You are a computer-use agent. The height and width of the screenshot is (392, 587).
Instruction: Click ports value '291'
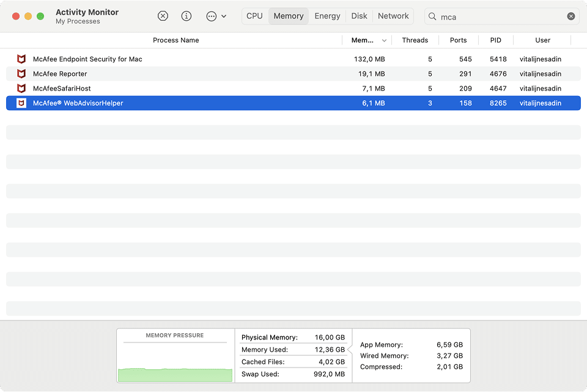(465, 74)
